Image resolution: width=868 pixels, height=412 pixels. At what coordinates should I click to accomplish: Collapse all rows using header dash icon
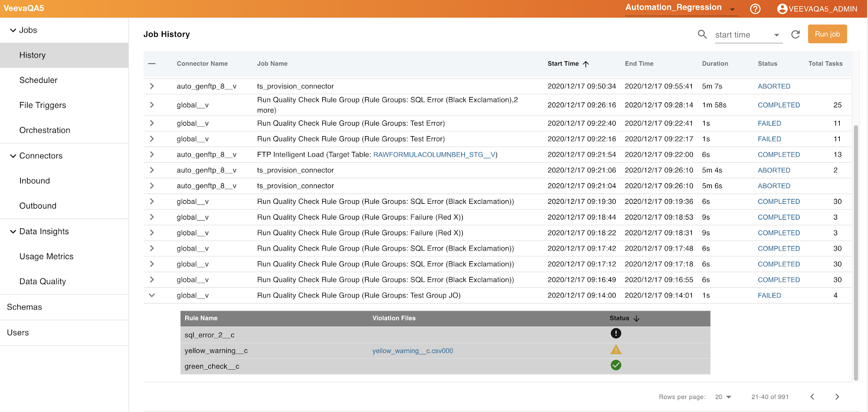click(152, 63)
